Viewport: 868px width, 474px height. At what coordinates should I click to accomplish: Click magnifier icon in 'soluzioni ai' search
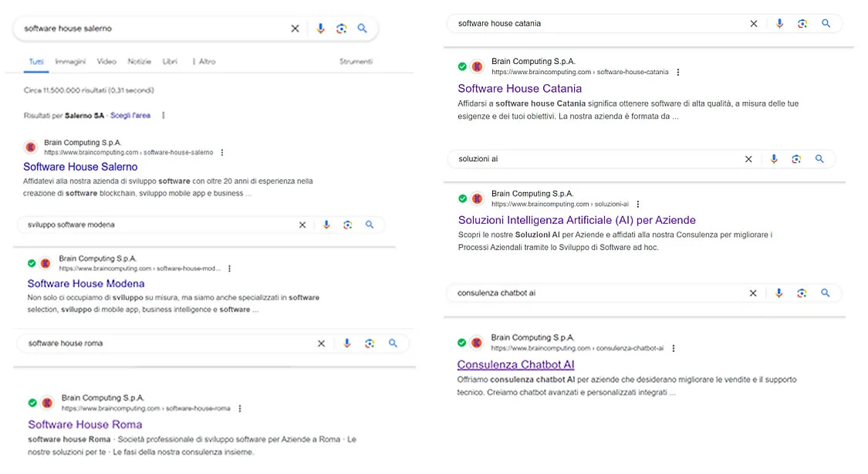coord(819,159)
